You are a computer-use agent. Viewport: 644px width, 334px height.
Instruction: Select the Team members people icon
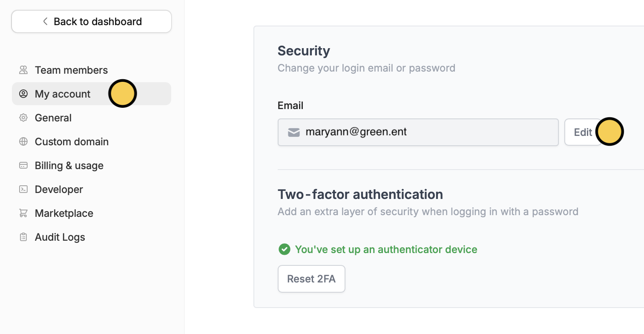click(x=23, y=70)
